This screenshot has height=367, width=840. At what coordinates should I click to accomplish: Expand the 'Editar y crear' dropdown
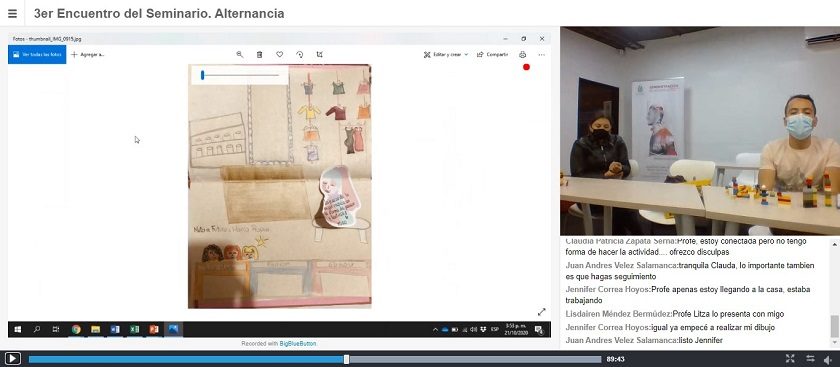pyautogui.click(x=446, y=54)
